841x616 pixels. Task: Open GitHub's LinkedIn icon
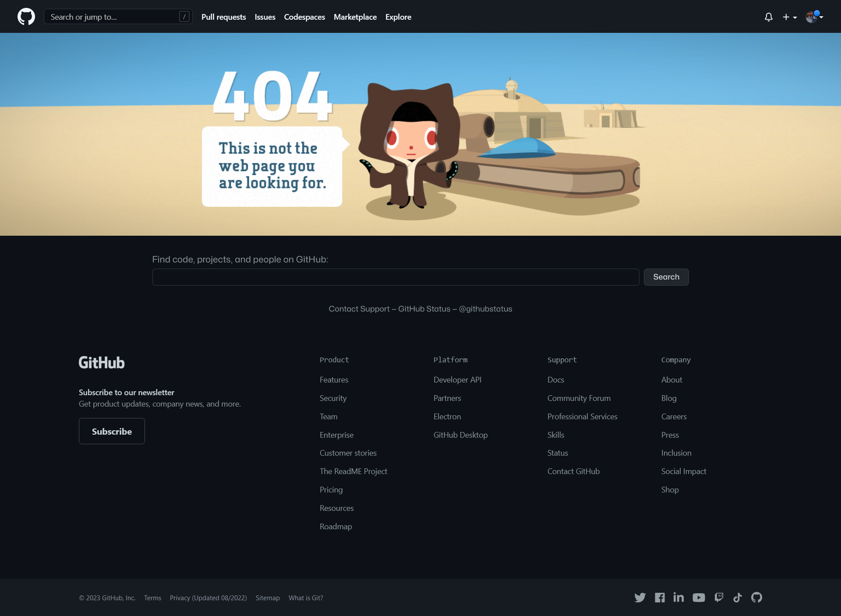(x=678, y=598)
